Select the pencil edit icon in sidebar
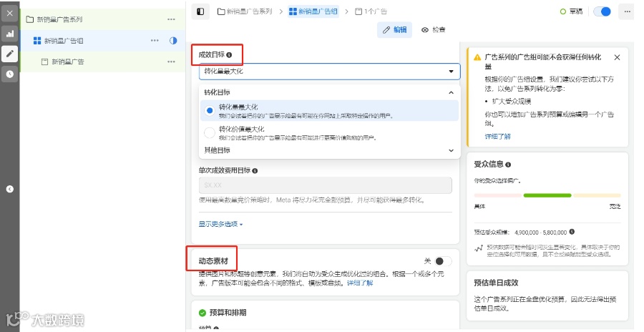 click(x=10, y=54)
